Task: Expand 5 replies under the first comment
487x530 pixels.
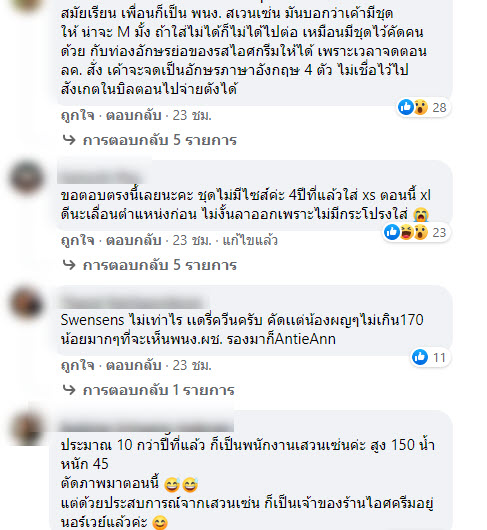Action: 160,140
